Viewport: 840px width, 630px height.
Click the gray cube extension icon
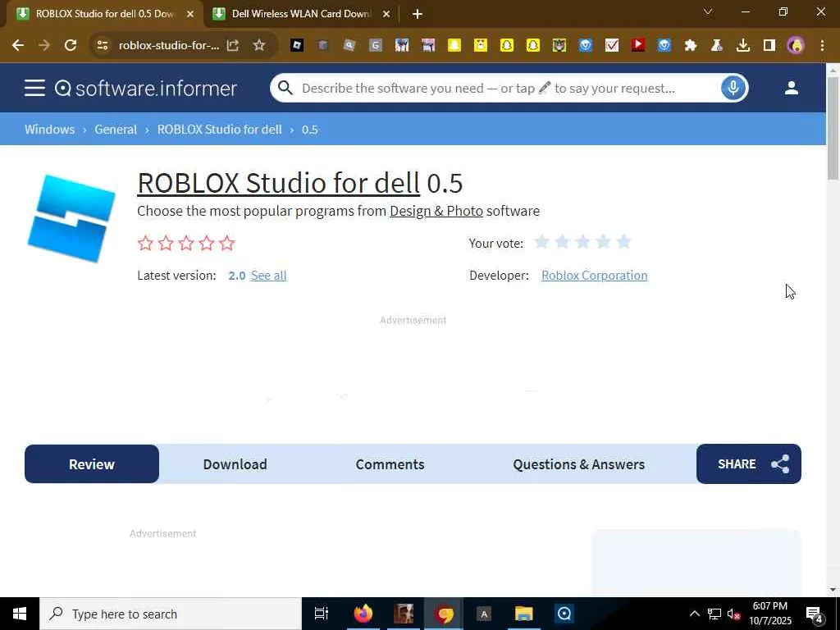click(322, 46)
